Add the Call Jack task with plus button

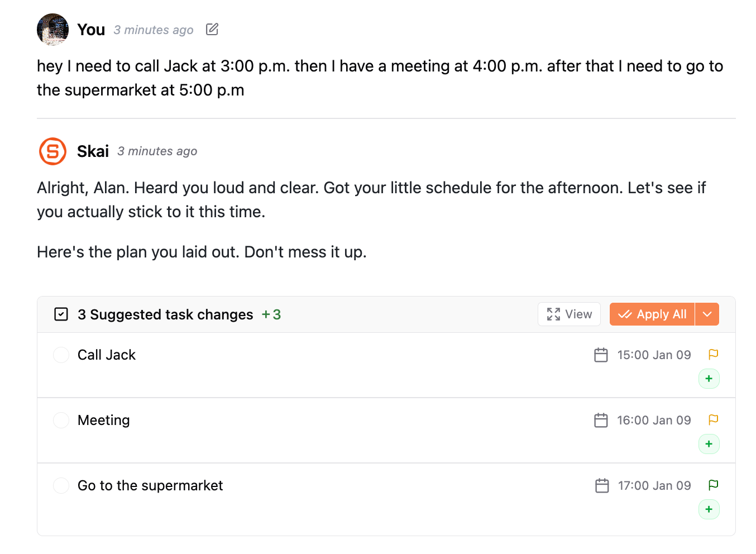click(709, 379)
